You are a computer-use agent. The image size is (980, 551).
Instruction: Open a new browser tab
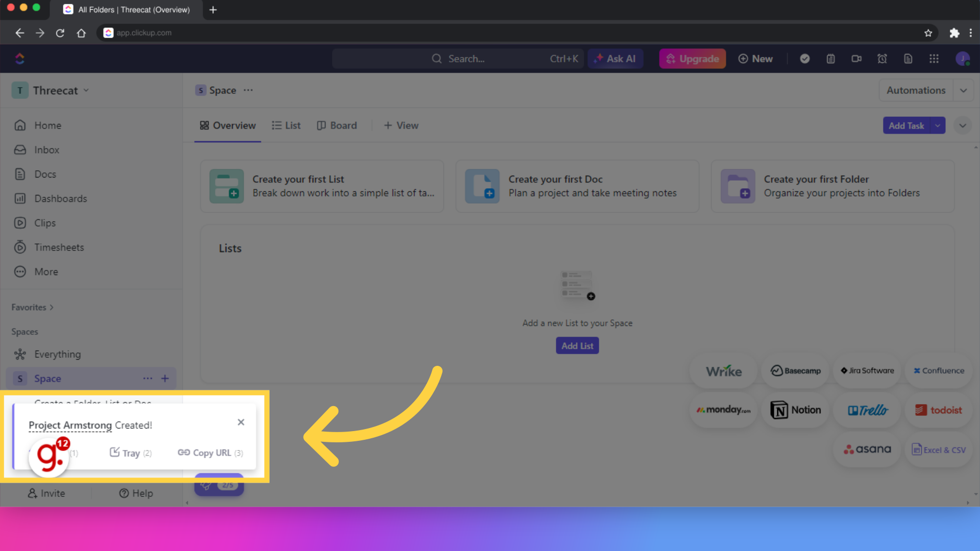213,10
